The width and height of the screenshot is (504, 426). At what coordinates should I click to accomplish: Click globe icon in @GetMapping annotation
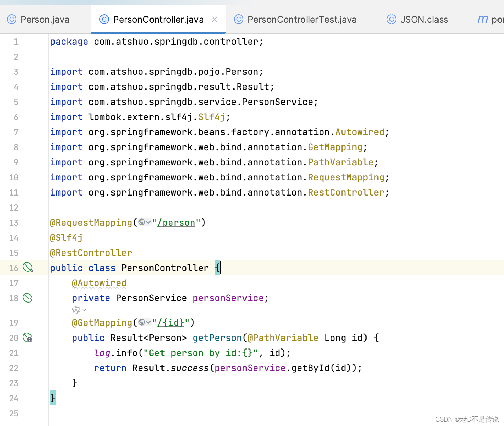tap(142, 322)
